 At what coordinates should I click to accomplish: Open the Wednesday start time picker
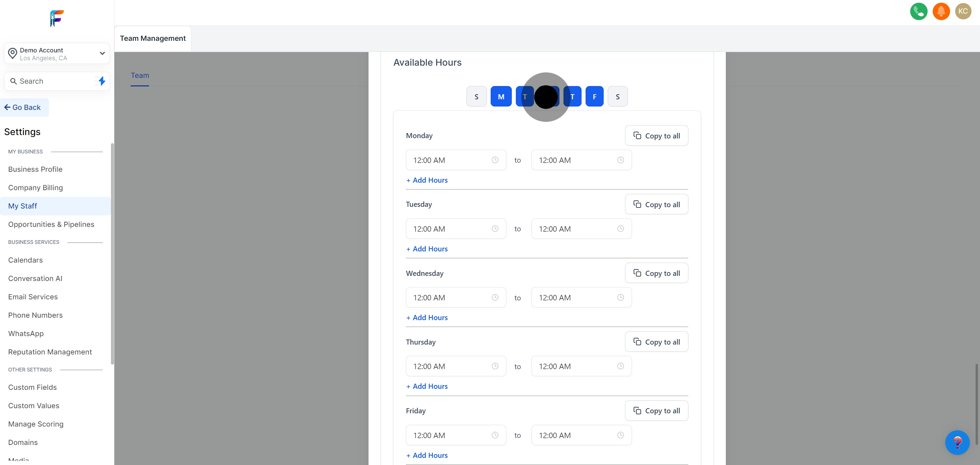(x=455, y=298)
